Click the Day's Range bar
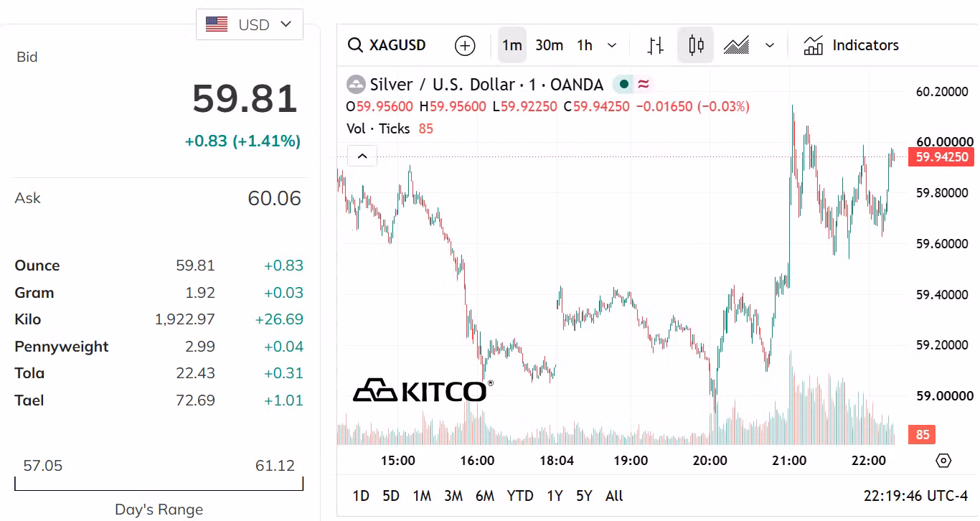The width and height of the screenshot is (980, 521). click(x=159, y=484)
